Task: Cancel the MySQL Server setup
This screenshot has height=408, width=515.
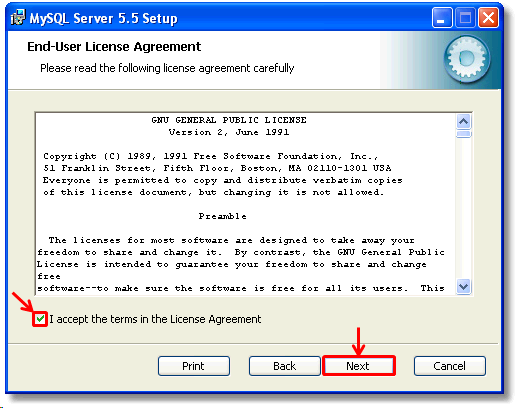Action: point(450,366)
